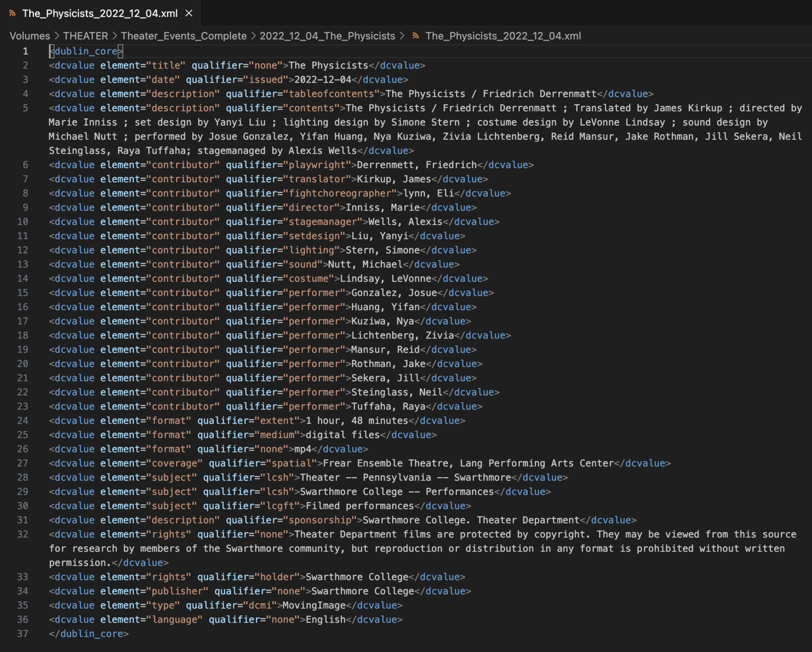
Task: Click playwright name 'Derrenmett, Friedrich'
Action: tap(417, 165)
